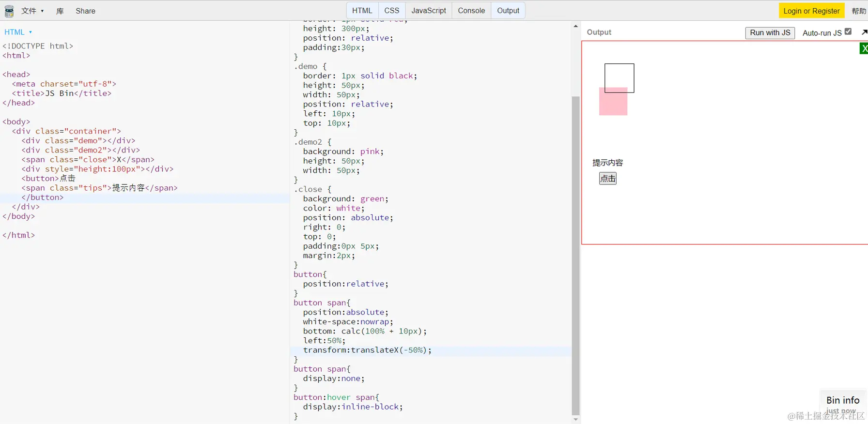Image resolution: width=868 pixels, height=424 pixels.
Task: Click the Run with JS button
Action: click(770, 33)
